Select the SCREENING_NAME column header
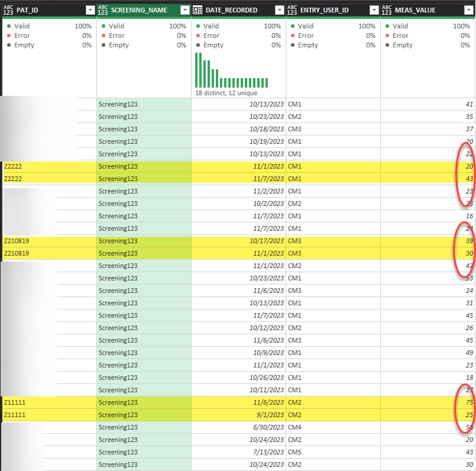This screenshot has width=476, height=471. point(144,10)
